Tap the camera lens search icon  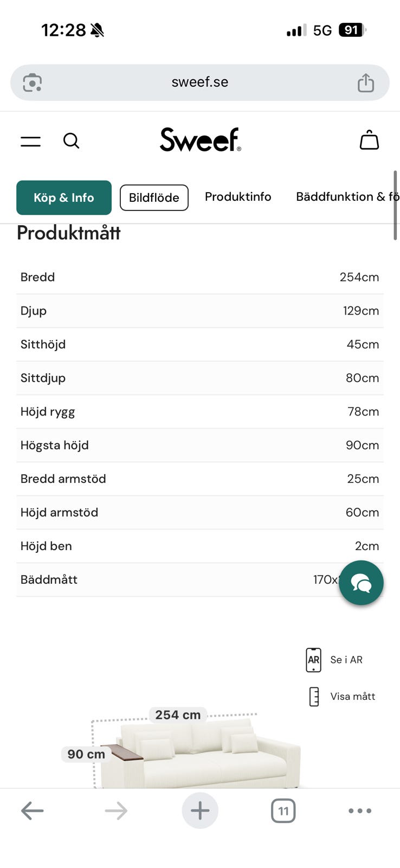(33, 82)
